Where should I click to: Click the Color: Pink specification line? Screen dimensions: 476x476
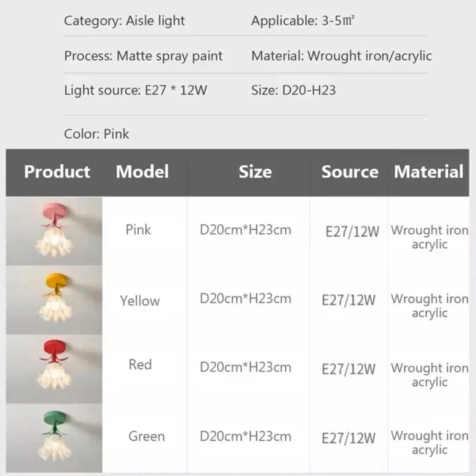[97, 134]
